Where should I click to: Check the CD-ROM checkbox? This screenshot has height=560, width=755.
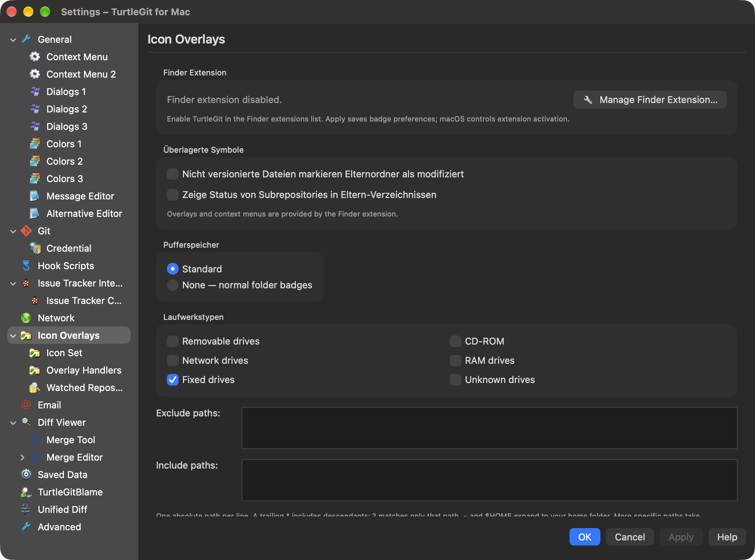456,341
